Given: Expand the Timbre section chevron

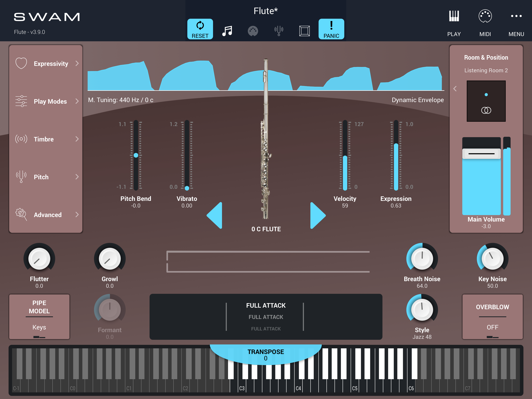Looking at the screenshot, I should tap(77, 139).
